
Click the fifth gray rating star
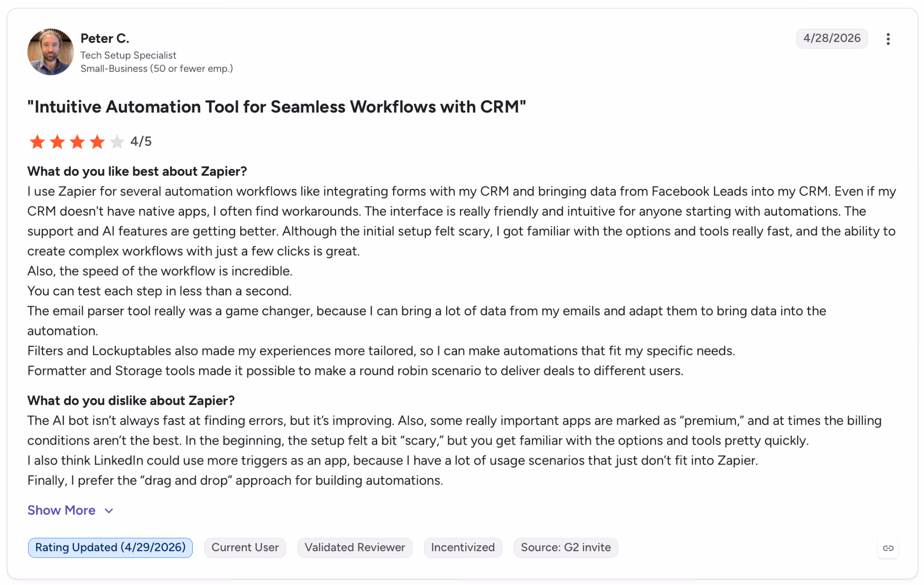[x=117, y=142]
